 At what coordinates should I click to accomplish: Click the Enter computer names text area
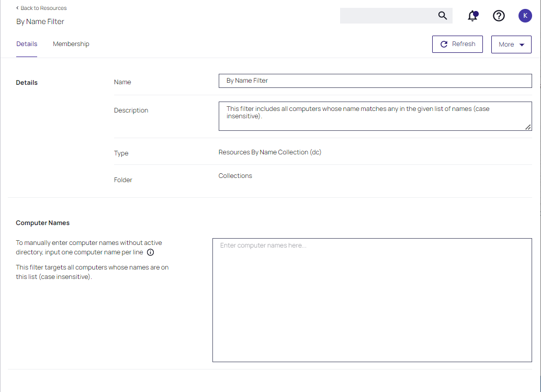coord(371,300)
